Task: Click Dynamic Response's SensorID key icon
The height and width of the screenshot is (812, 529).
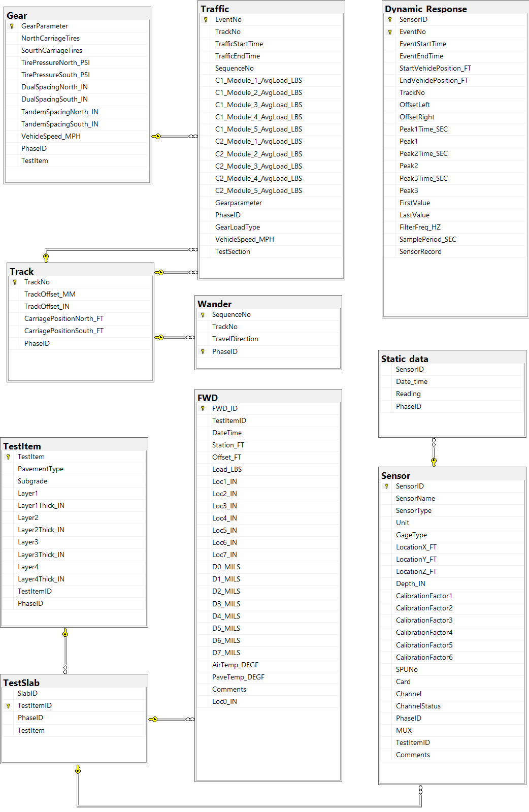Action: click(390, 20)
